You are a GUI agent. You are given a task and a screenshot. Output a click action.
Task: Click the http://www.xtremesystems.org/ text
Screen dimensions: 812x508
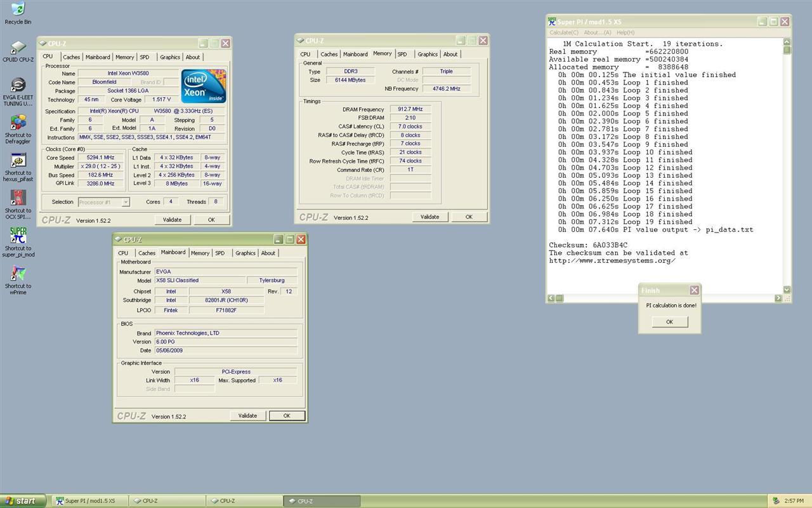pyautogui.click(x=612, y=261)
